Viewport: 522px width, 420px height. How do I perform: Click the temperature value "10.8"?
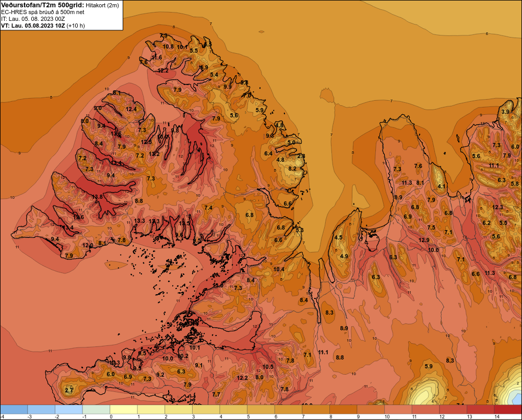168,46
